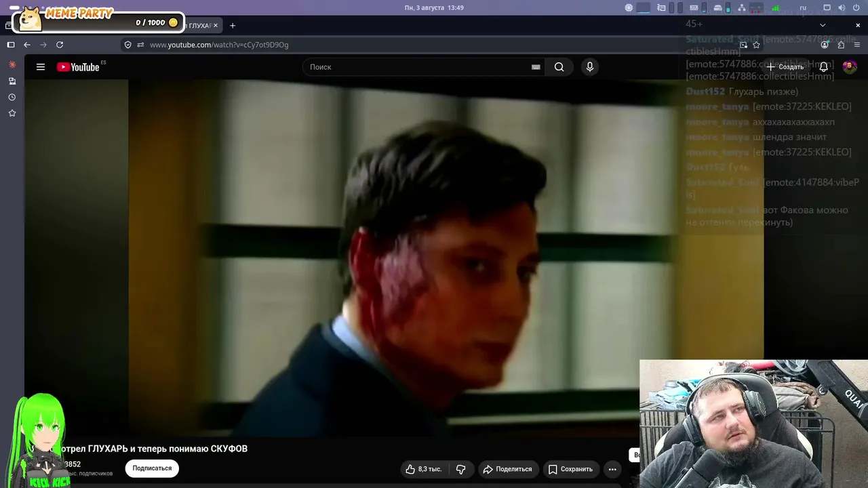Open synced tabs sidebar icon
This screenshot has height=488, width=868.
point(12,81)
